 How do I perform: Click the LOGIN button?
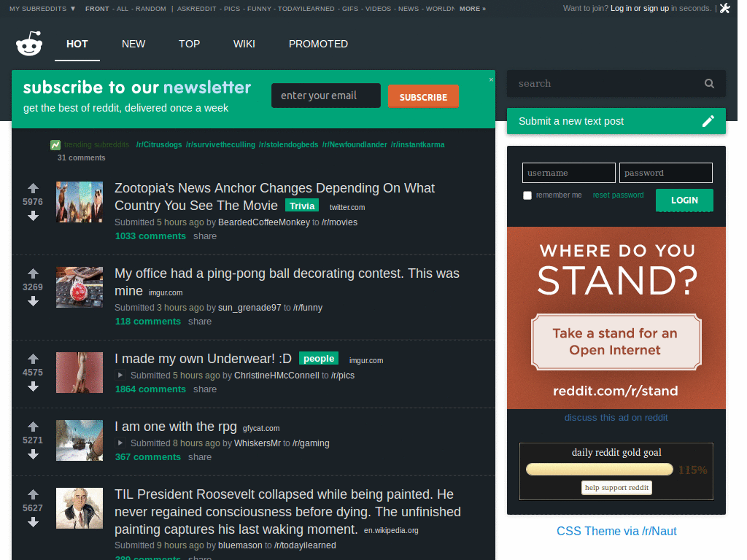tap(684, 200)
